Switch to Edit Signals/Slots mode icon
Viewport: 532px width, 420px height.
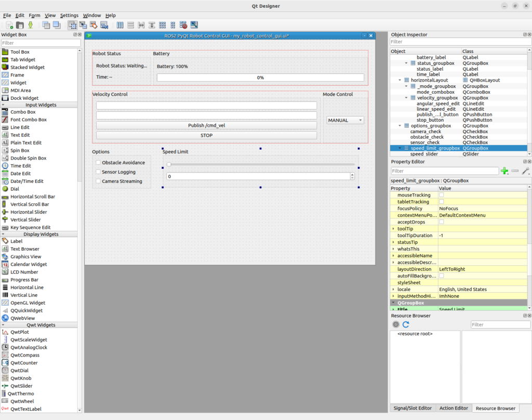click(x=83, y=25)
